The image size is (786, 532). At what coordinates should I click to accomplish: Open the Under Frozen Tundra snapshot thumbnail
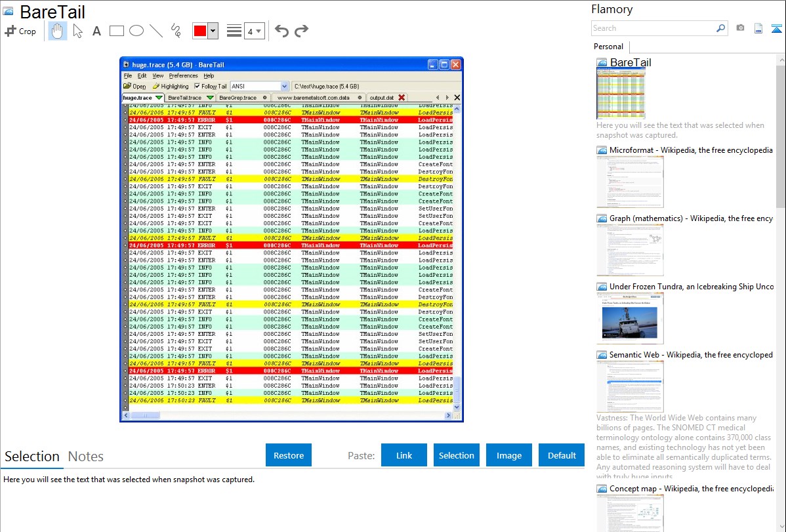tap(630, 318)
